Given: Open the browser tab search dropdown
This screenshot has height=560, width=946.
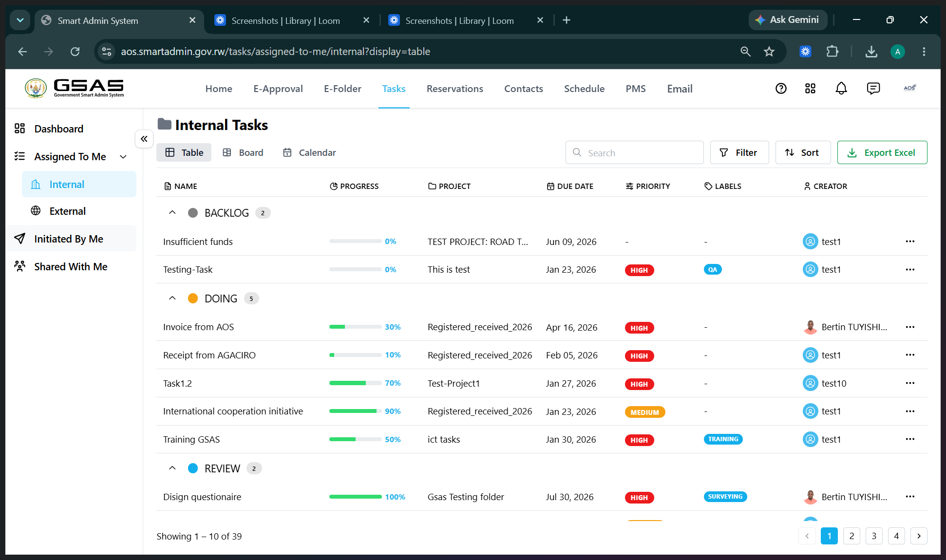Looking at the screenshot, I should [x=20, y=20].
